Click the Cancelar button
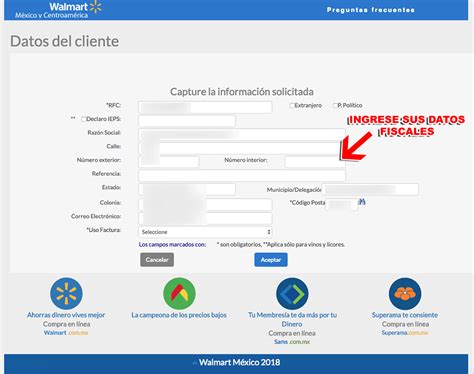 pyautogui.click(x=157, y=260)
